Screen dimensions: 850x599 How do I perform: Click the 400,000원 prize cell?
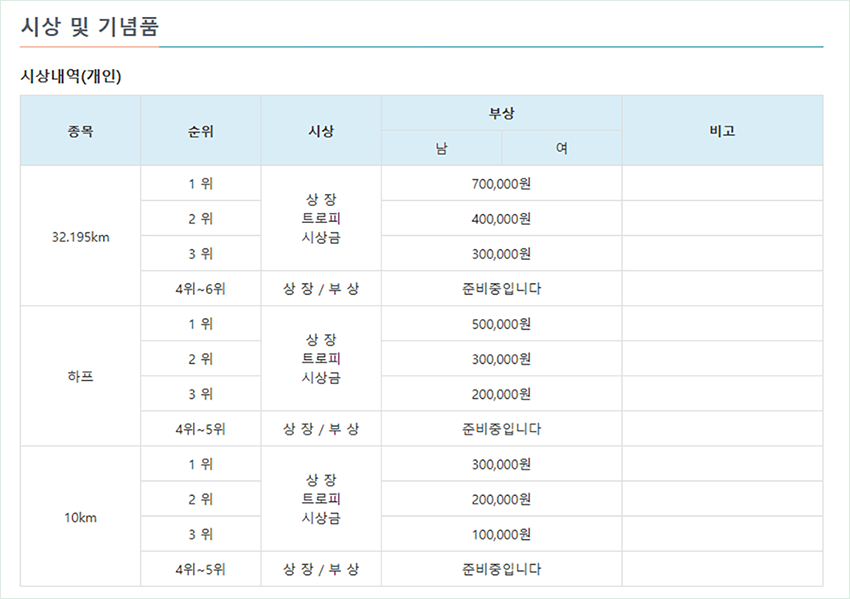[501, 218]
